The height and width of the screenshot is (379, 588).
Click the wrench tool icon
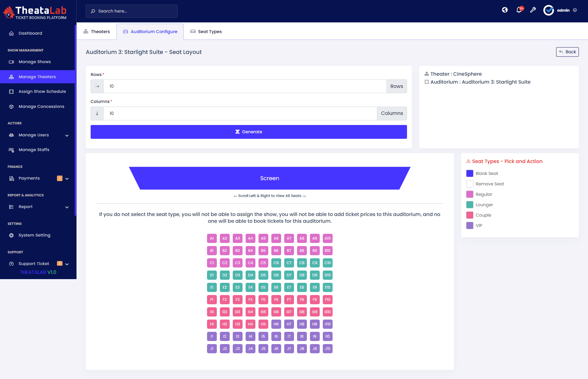(x=533, y=10)
